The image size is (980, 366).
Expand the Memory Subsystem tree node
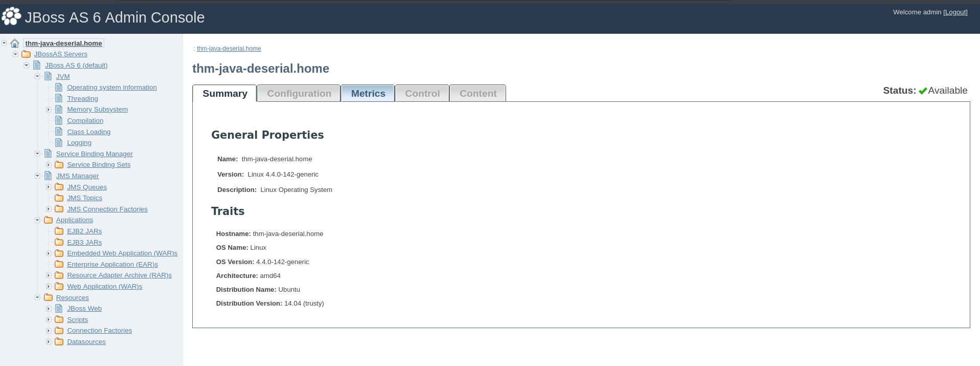pos(49,110)
